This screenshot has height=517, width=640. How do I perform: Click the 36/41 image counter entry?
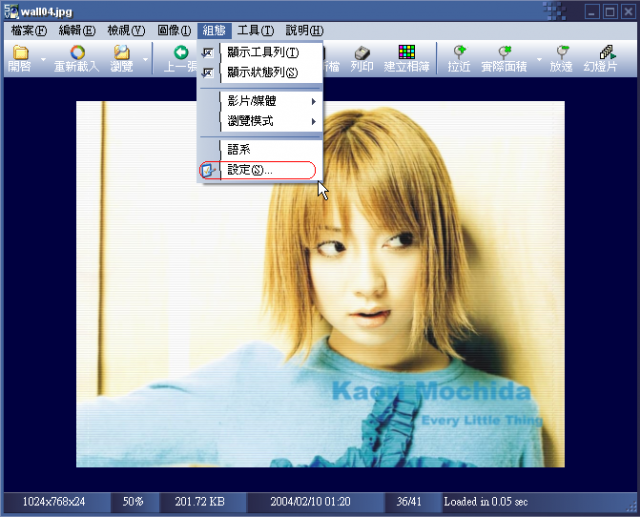click(409, 501)
